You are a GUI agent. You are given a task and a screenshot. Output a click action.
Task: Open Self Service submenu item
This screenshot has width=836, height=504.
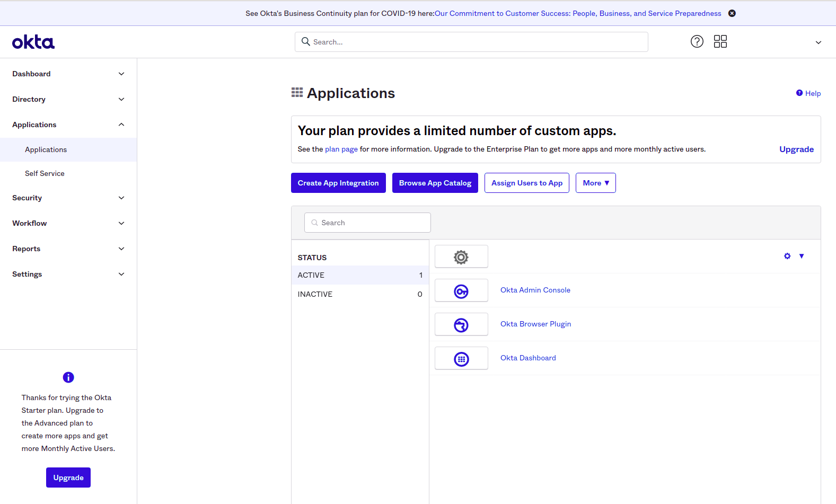pyautogui.click(x=68, y=173)
